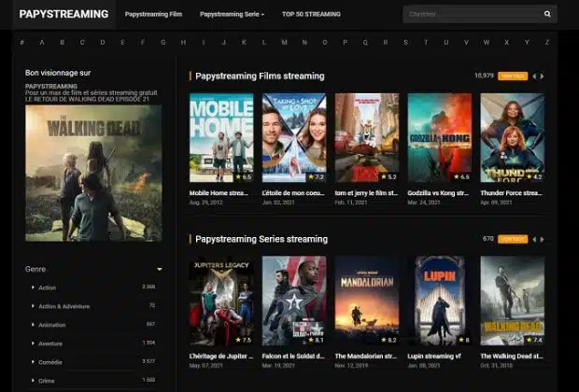Filter titles by letter M
Viewport: 579px width, 392px height.
point(284,42)
